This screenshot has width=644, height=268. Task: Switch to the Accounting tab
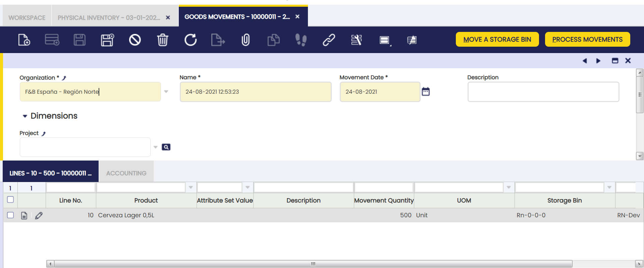126,173
